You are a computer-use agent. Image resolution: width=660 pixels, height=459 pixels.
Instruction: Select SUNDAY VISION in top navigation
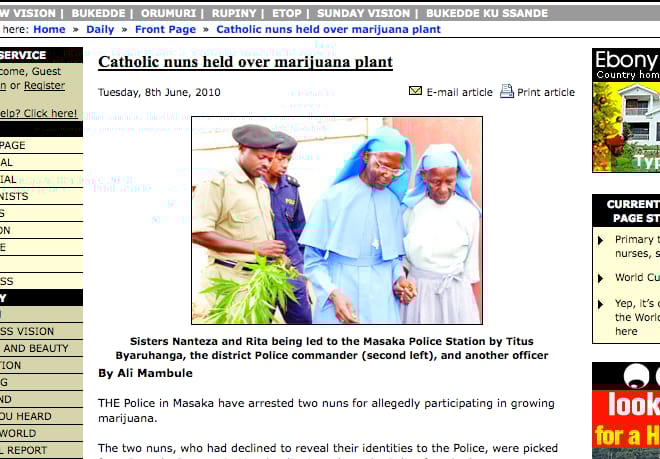(364, 13)
